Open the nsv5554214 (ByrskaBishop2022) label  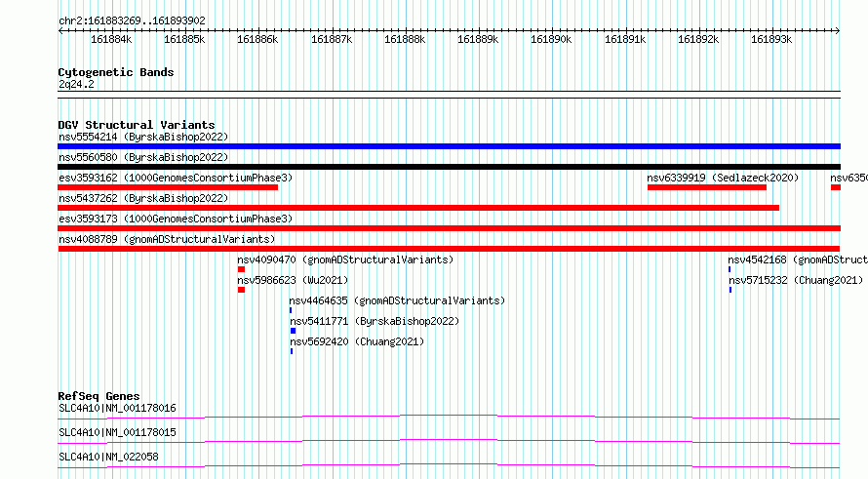143,137
